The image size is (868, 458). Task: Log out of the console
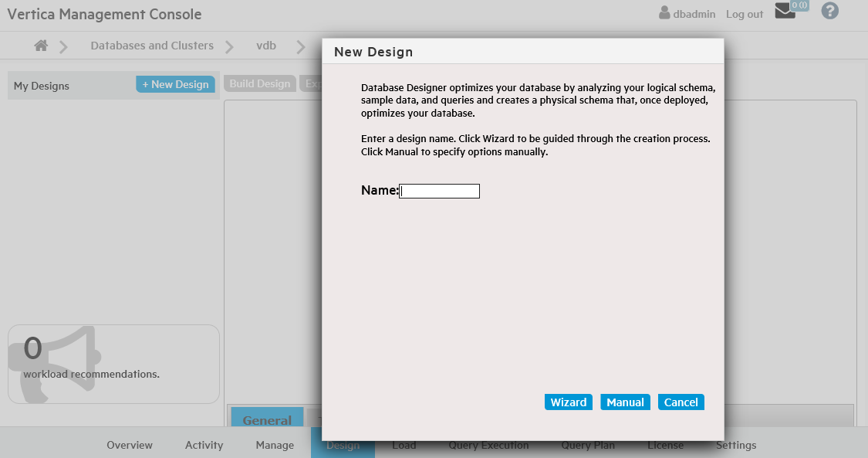(744, 14)
